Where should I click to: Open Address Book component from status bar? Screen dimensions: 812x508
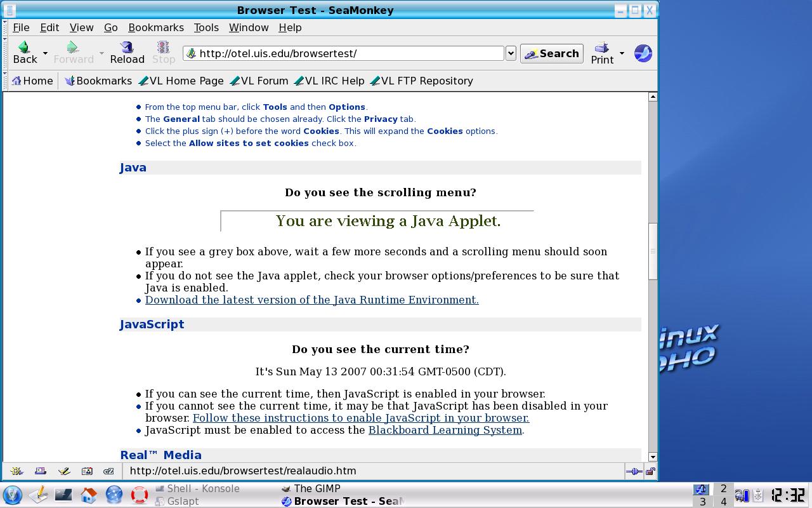click(x=87, y=471)
